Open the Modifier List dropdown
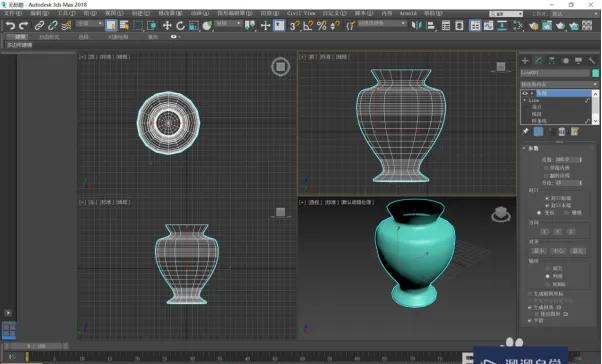 [x=559, y=84]
